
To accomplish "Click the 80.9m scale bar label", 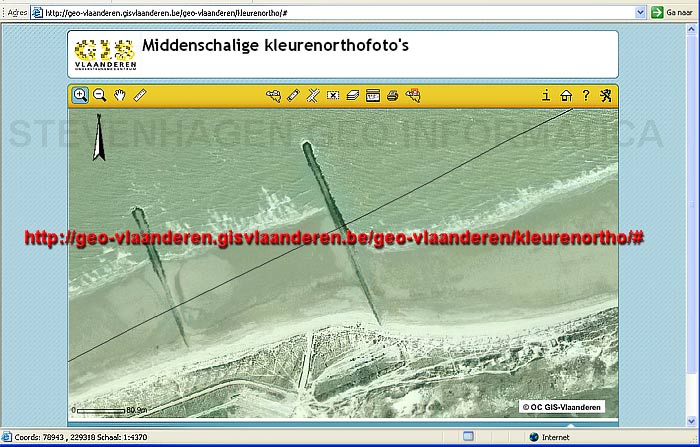I will pos(137,410).
